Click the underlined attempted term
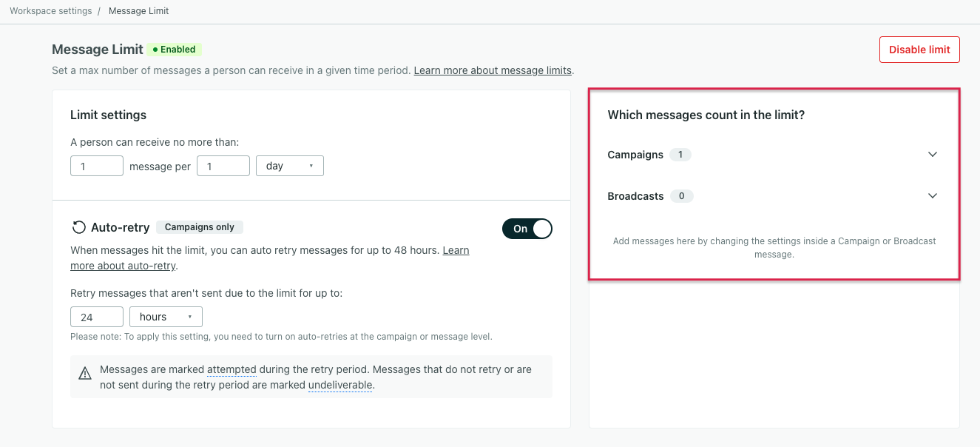 coord(232,369)
